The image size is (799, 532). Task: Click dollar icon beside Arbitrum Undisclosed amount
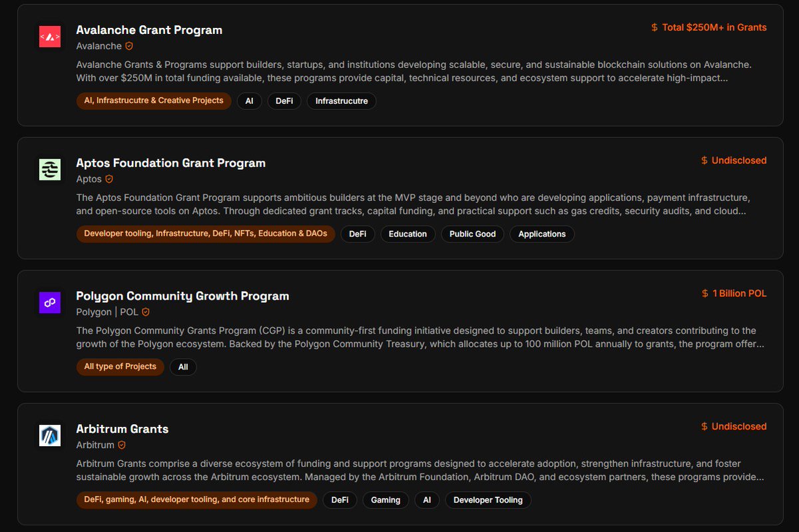tap(704, 426)
